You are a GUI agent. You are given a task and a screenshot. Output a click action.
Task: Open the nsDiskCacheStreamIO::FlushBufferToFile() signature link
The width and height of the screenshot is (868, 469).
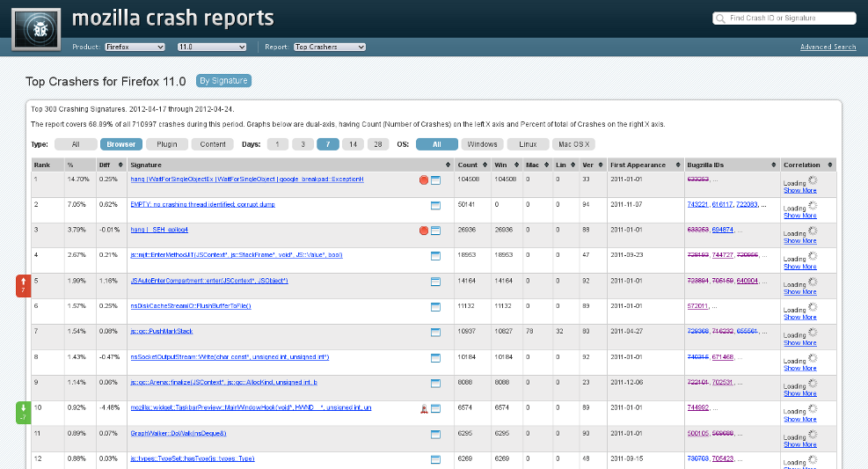click(x=191, y=306)
